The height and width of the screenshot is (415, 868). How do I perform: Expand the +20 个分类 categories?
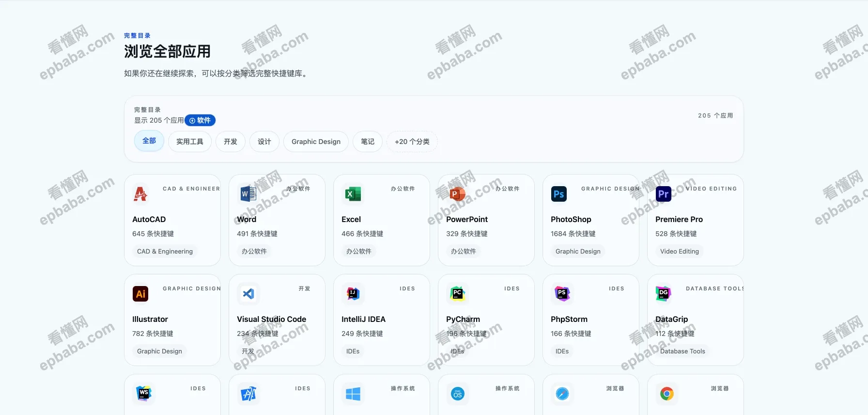(x=412, y=142)
